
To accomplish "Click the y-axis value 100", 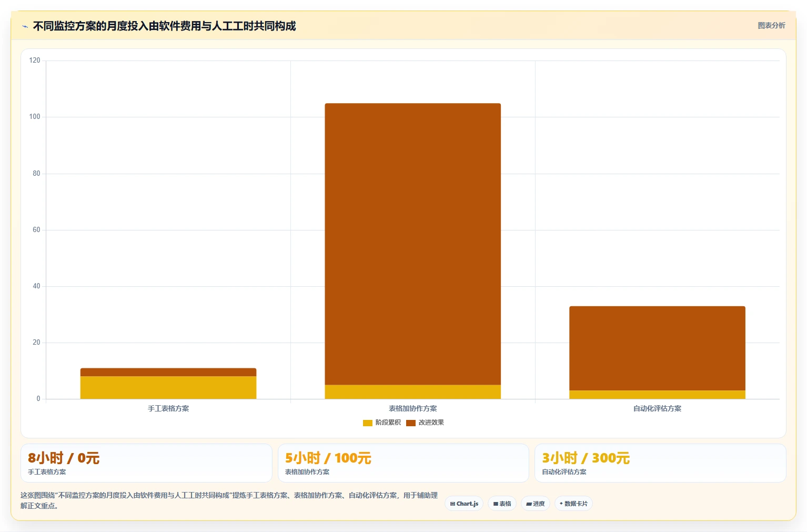I will tap(35, 117).
